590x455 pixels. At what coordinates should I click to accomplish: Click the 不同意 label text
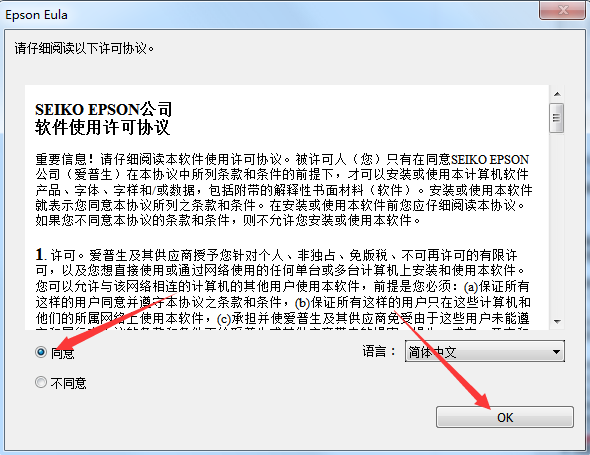[68, 383]
